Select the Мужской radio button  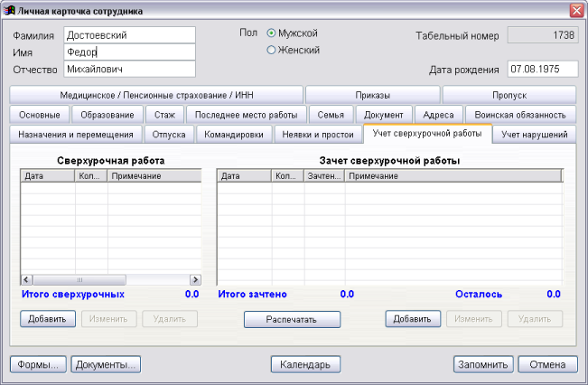[x=271, y=33]
